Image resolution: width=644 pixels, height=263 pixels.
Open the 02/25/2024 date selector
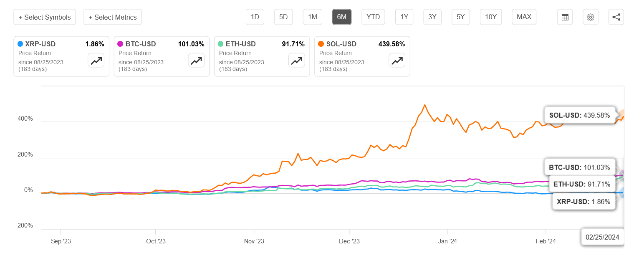point(602,237)
